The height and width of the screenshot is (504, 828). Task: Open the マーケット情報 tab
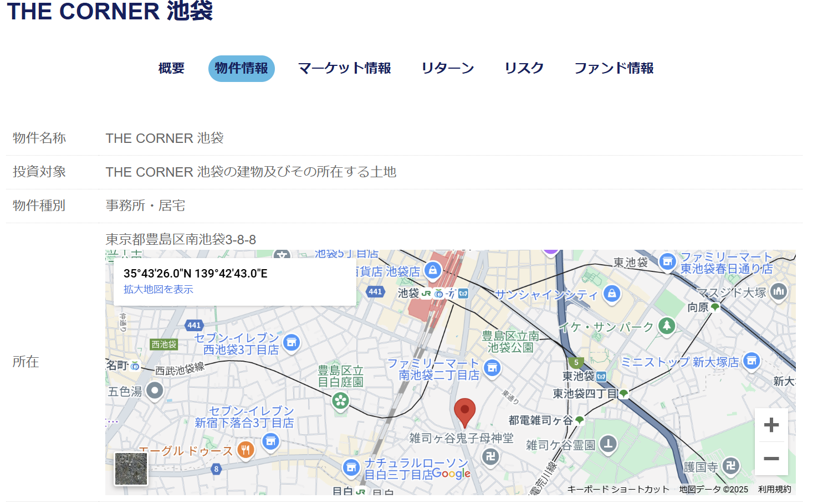[x=344, y=68]
